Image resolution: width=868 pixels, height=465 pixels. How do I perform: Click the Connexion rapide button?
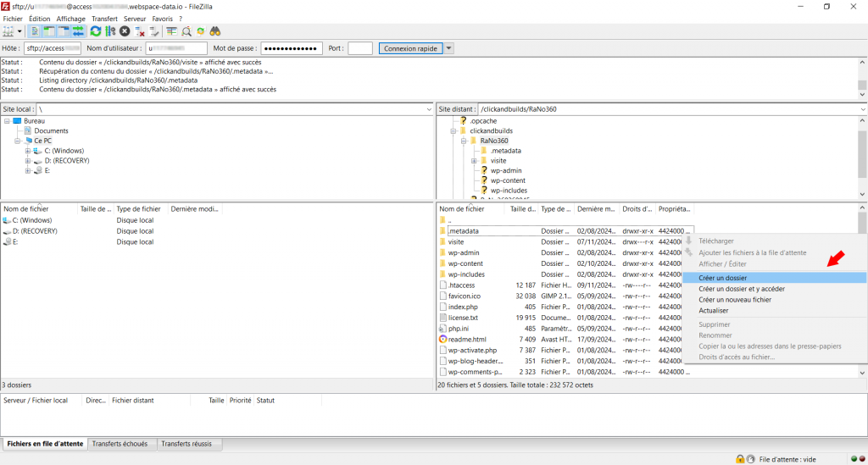(x=410, y=48)
